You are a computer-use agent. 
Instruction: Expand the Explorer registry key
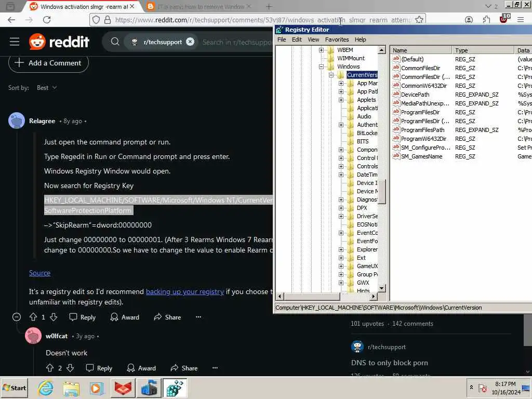(341, 250)
